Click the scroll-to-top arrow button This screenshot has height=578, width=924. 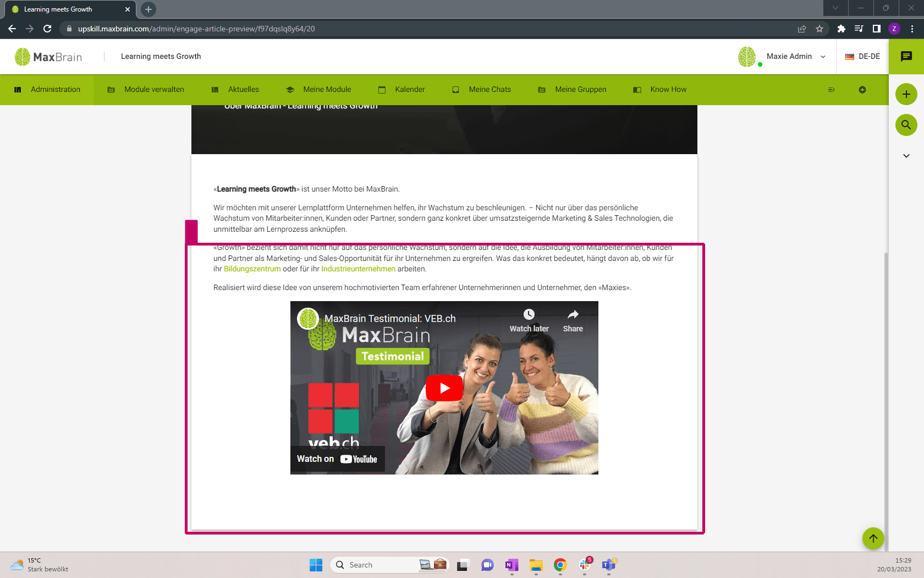873,538
